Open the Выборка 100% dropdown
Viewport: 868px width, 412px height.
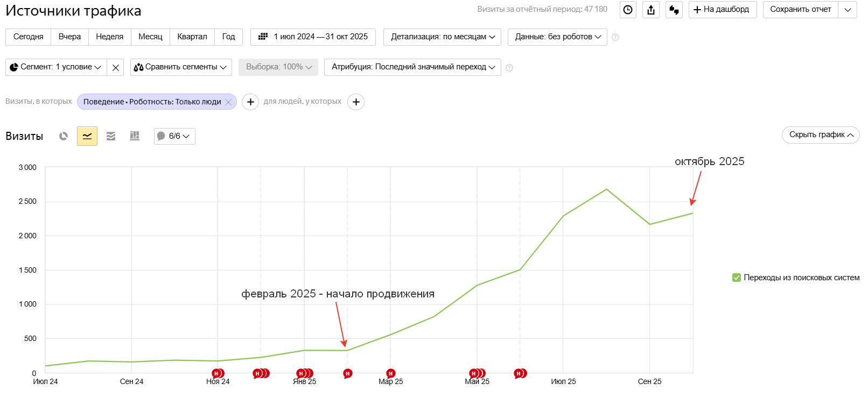(x=278, y=67)
